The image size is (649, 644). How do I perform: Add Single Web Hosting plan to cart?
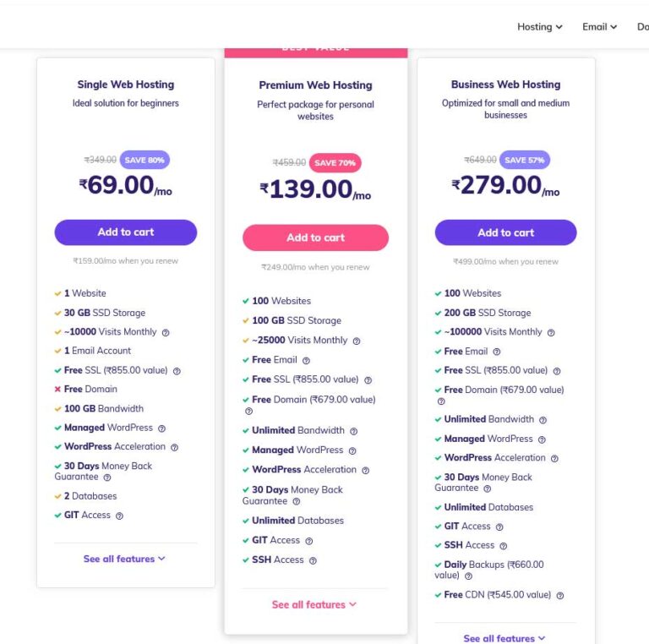coord(126,232)
